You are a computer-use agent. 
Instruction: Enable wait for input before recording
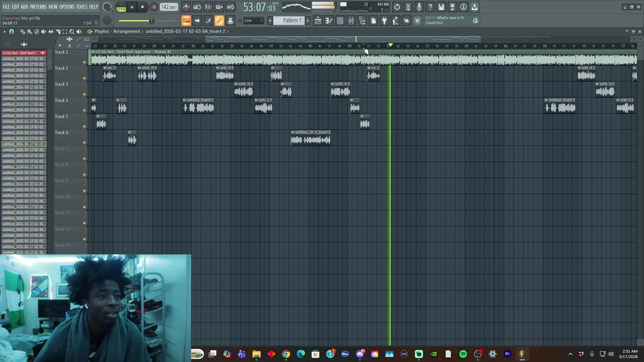(x=197, y=7)
